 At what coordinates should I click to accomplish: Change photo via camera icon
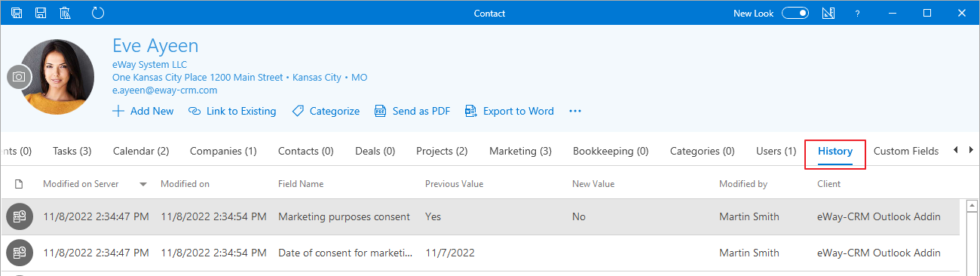(x=19, y=77)
